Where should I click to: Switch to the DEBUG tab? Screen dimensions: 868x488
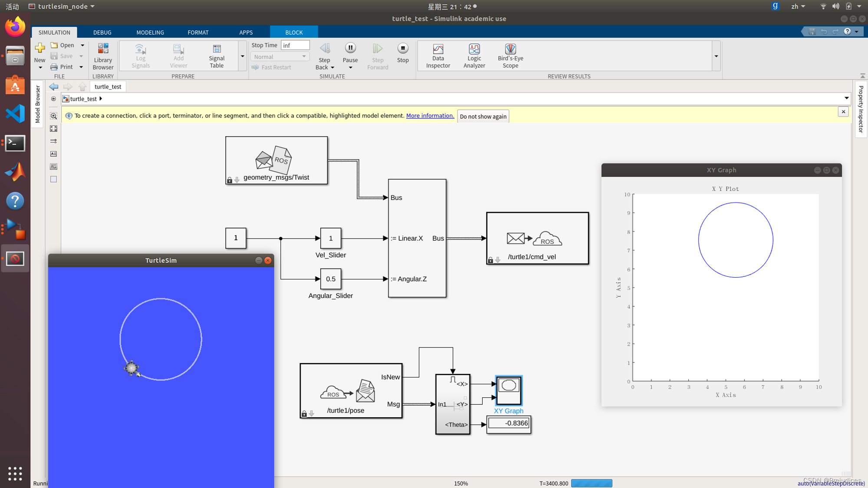pos(102,33)
